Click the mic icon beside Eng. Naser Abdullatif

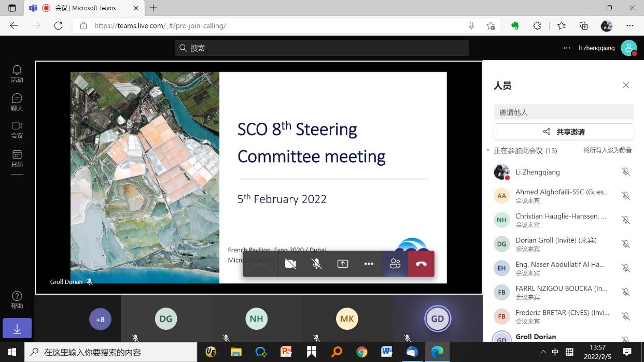click(x=626, y=268)
